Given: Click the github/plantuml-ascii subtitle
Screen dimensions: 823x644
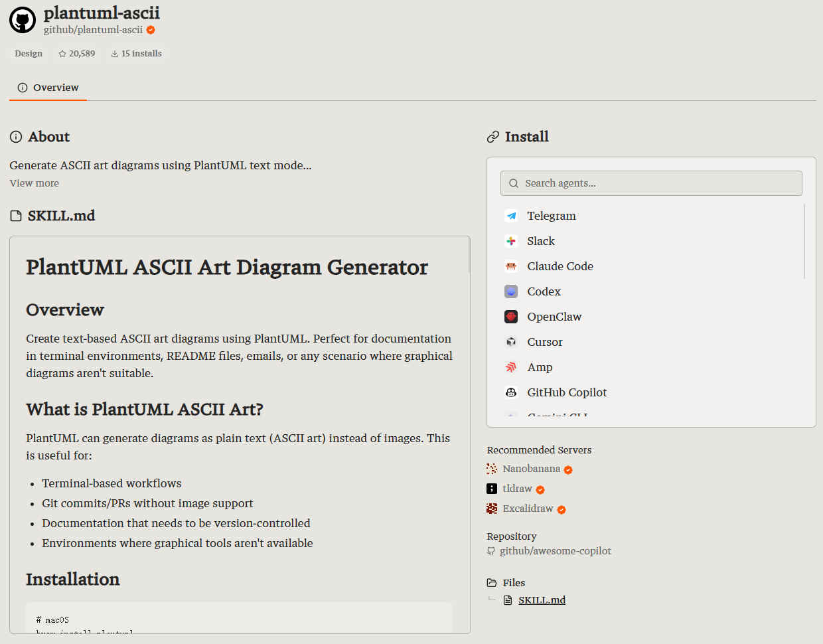Looking at the screenshot, I should [93, 30].
